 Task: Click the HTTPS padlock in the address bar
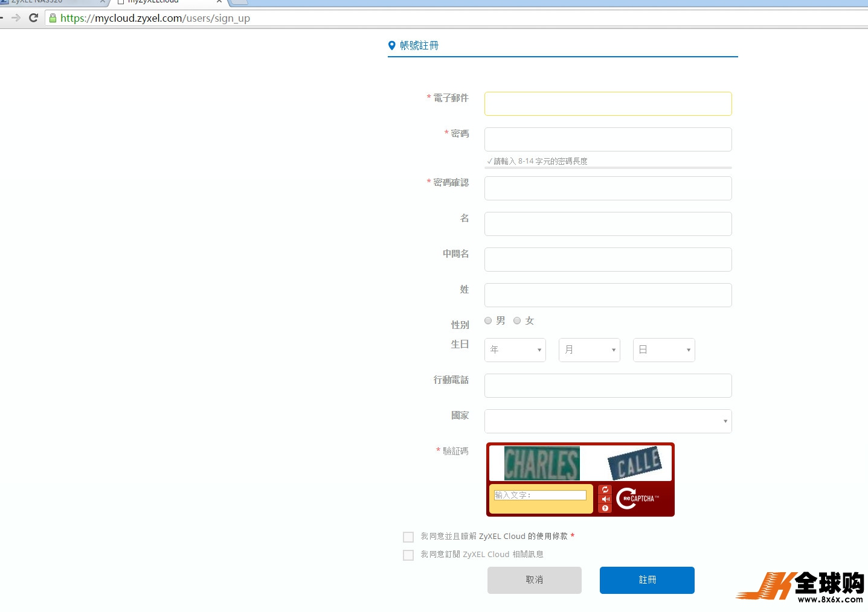(x=53, y=18)
